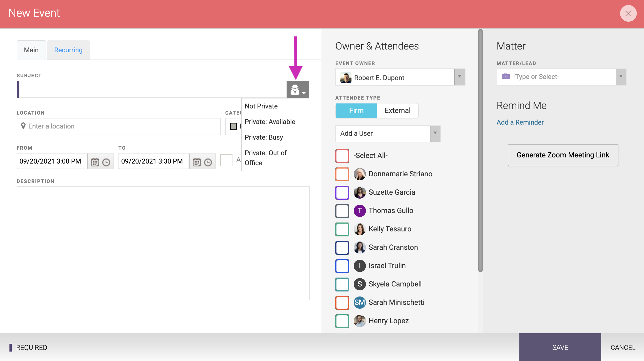
Task: Click the location pin icon
Action: [23, 126]
